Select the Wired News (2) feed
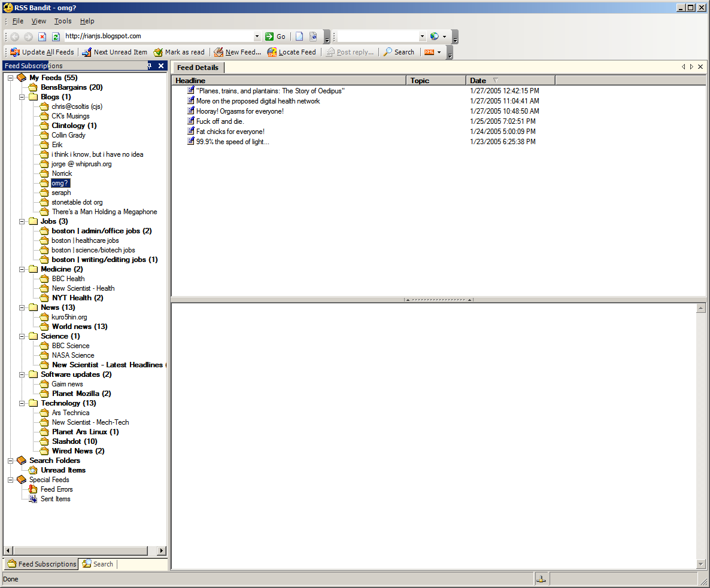 (78, 451)
